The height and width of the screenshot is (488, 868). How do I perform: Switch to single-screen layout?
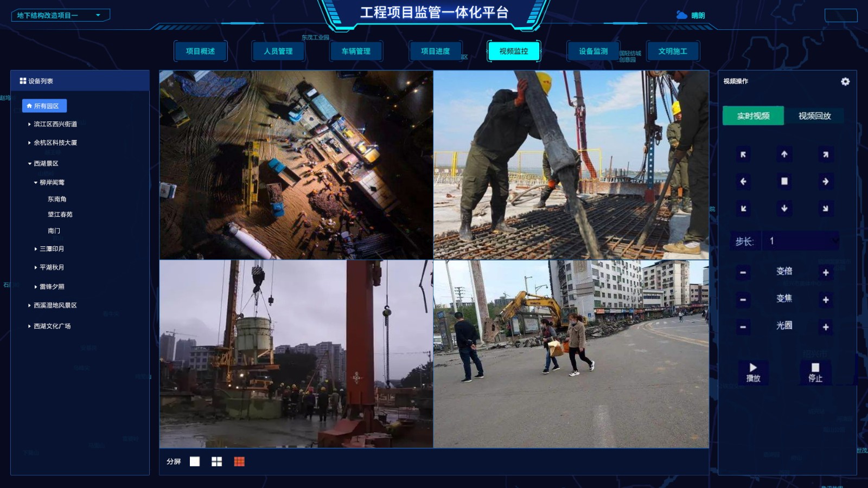click(x=195, y=461)
